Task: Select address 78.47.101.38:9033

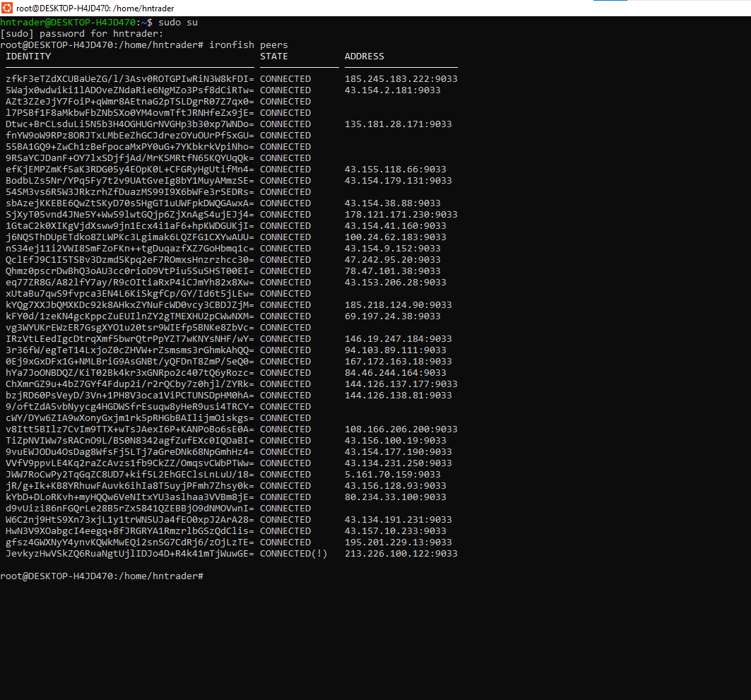Action: tap(393, 271)
